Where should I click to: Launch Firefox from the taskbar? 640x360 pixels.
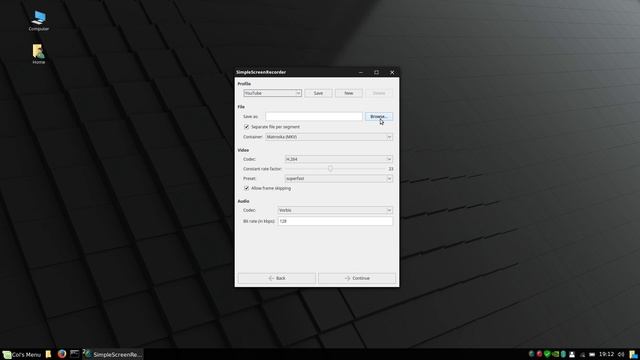click(62, 354)
